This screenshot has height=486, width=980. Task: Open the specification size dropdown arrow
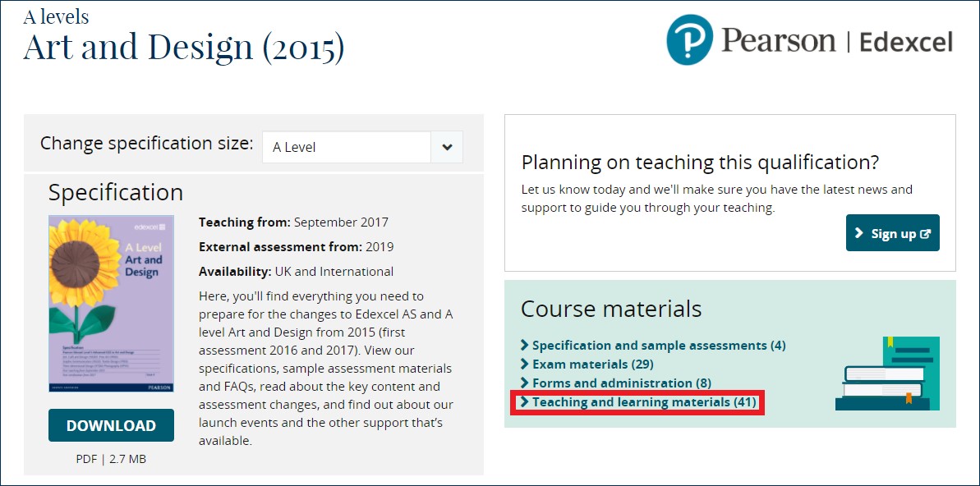pyautogui.click(x=447, y=148)
